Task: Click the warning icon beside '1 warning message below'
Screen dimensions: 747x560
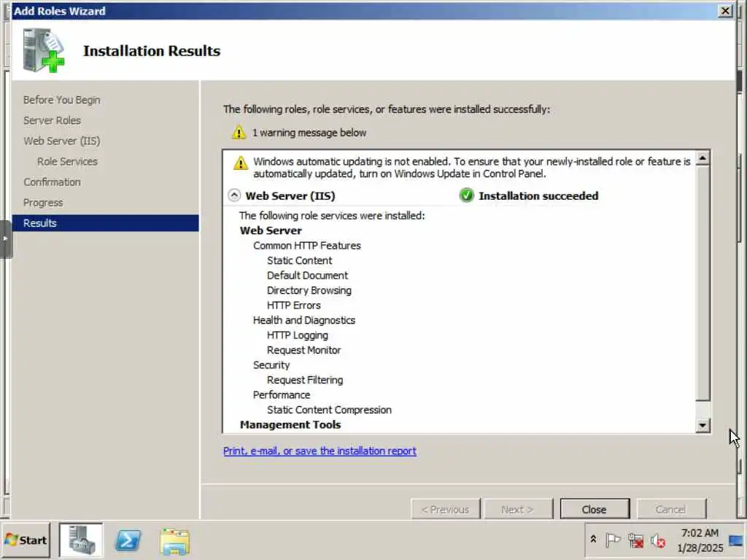Action: [x=239, y=133]
